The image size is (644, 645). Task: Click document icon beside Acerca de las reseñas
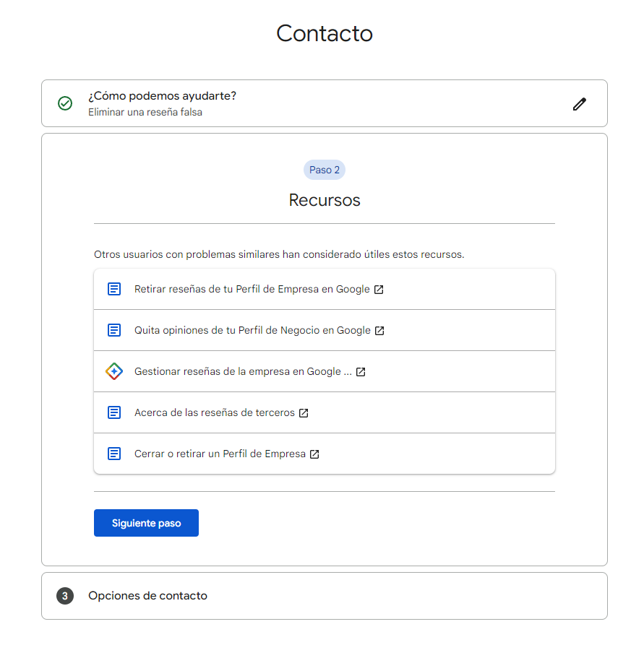pyautogui.click(x=114, y=412)
